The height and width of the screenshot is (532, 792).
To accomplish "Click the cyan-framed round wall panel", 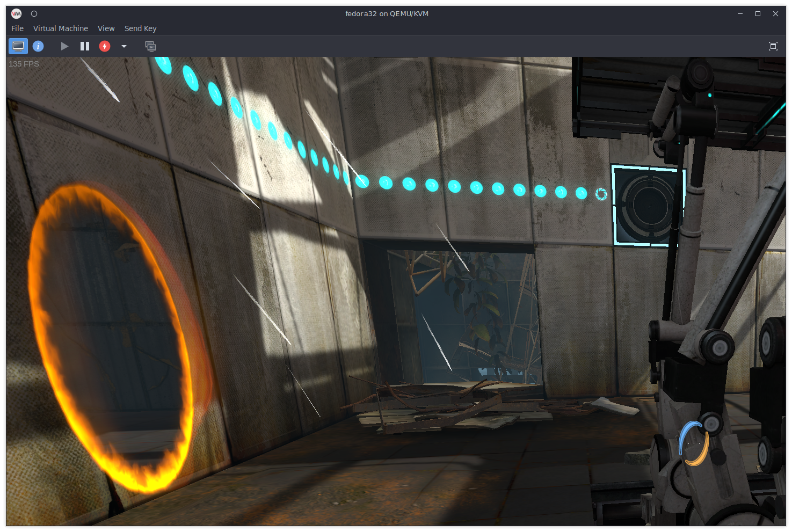I will click(648, 205).
